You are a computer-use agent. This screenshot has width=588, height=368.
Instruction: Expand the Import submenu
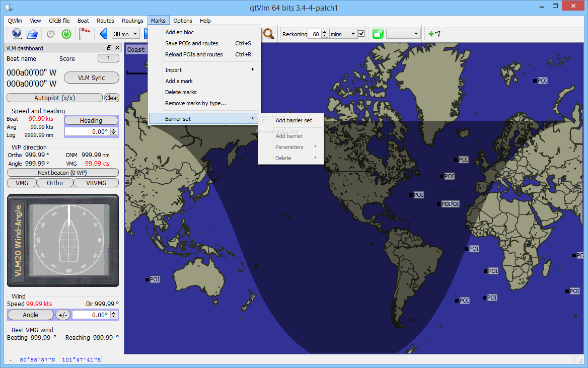click(x=204, y=70)
